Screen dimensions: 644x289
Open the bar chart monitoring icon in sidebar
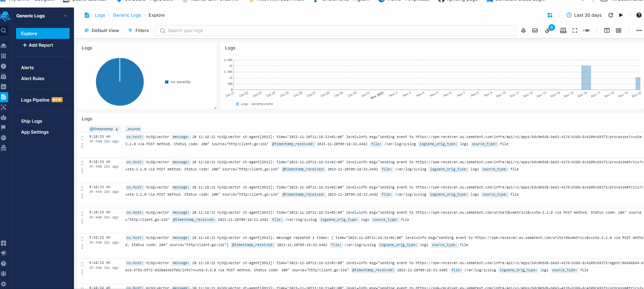(x=3, y=87)
